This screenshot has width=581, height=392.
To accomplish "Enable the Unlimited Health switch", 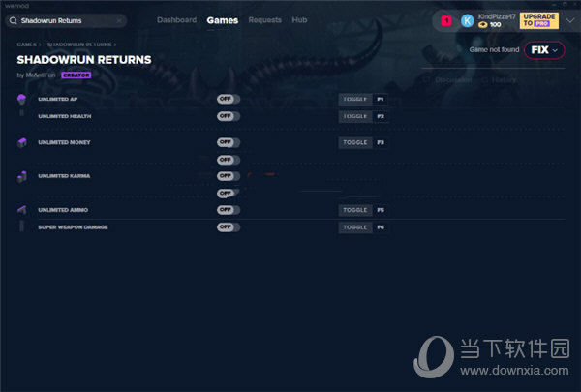I will tap(229, 116).
